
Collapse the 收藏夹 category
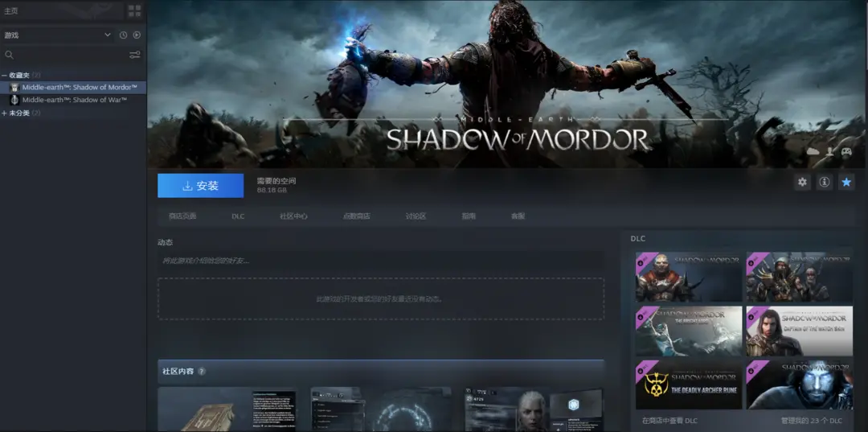4,75
